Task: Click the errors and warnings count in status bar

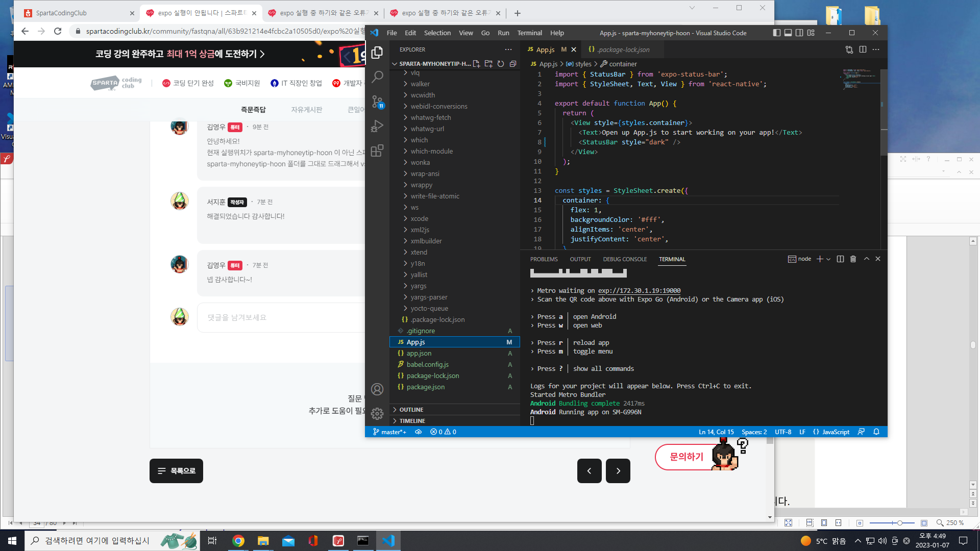Action: (443, 432)
